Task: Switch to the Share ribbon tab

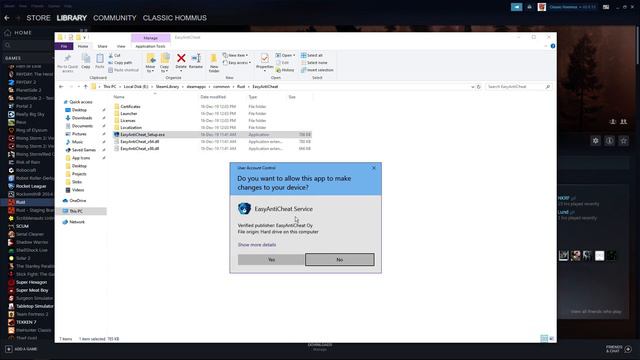Action: 102,47
